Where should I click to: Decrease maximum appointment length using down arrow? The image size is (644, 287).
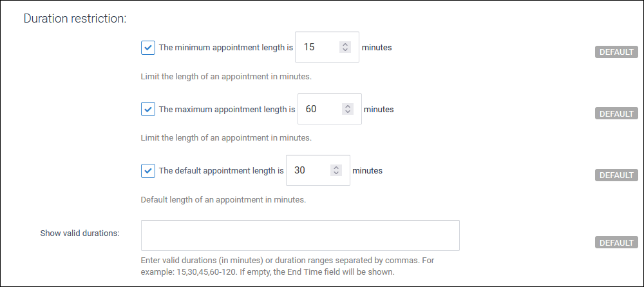pyautogui.click(x=348, y=112)
